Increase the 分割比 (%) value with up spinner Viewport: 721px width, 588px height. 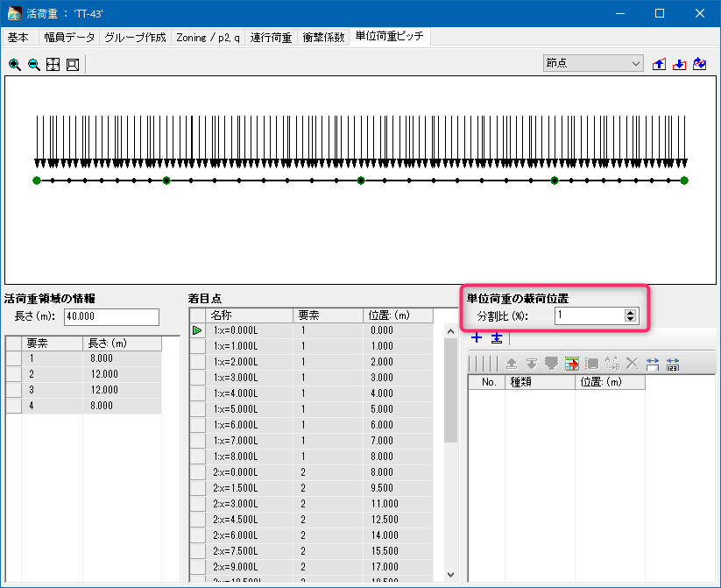coord(631,312)
